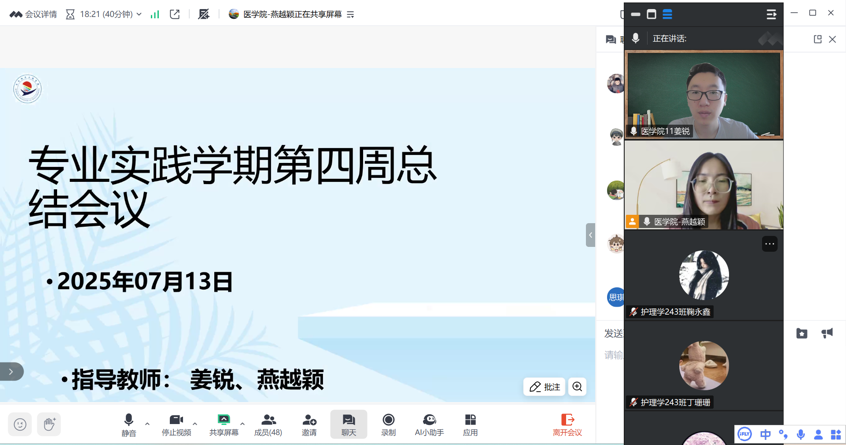Click the 邀请 invite icon
The image size is (846, 445).
[309, 424]
